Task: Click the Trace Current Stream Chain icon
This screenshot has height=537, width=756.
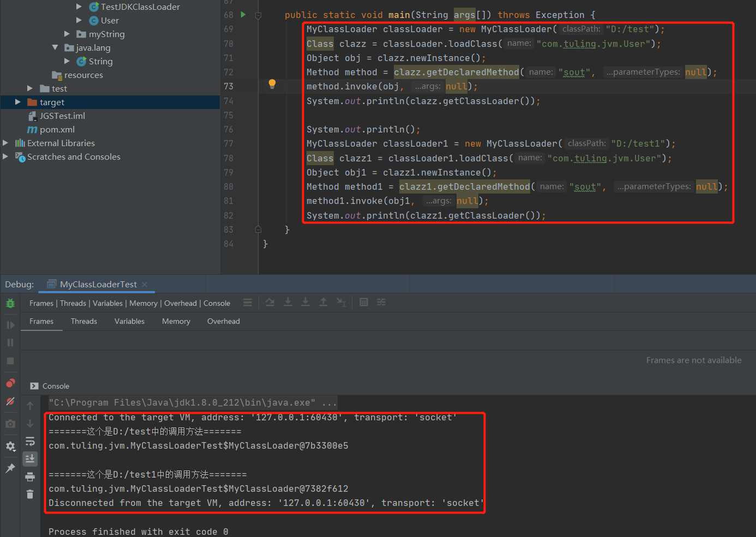Action: click(381, 302)
